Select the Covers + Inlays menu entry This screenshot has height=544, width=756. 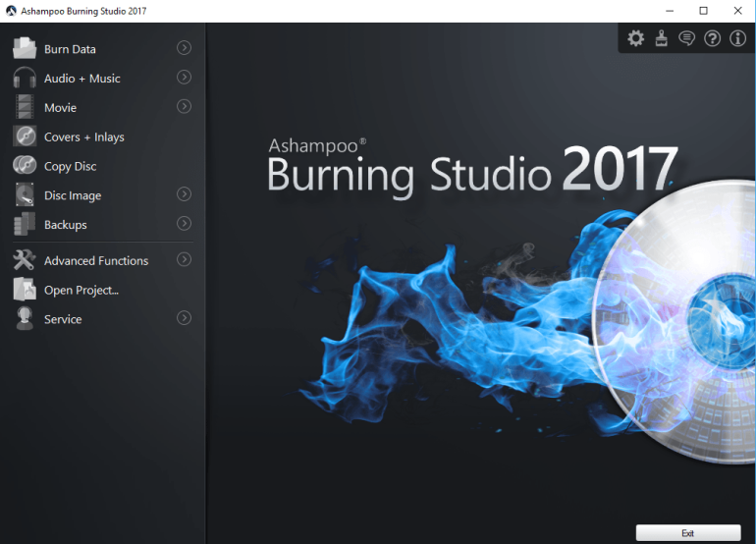[83, 137]
